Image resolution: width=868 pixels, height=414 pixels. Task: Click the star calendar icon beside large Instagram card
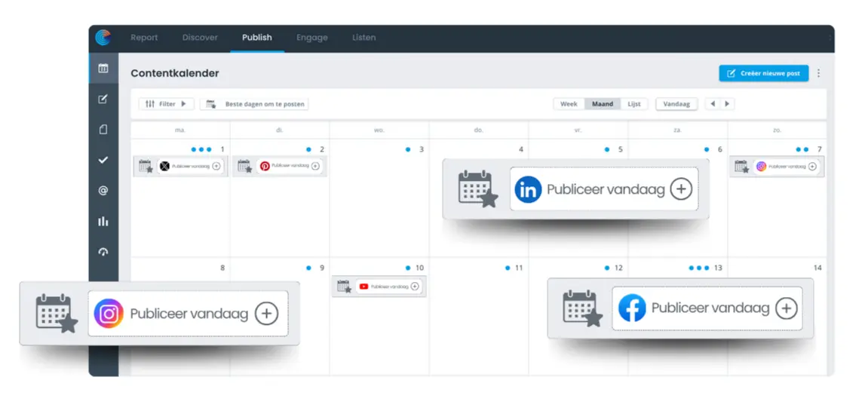pos(57,314)
